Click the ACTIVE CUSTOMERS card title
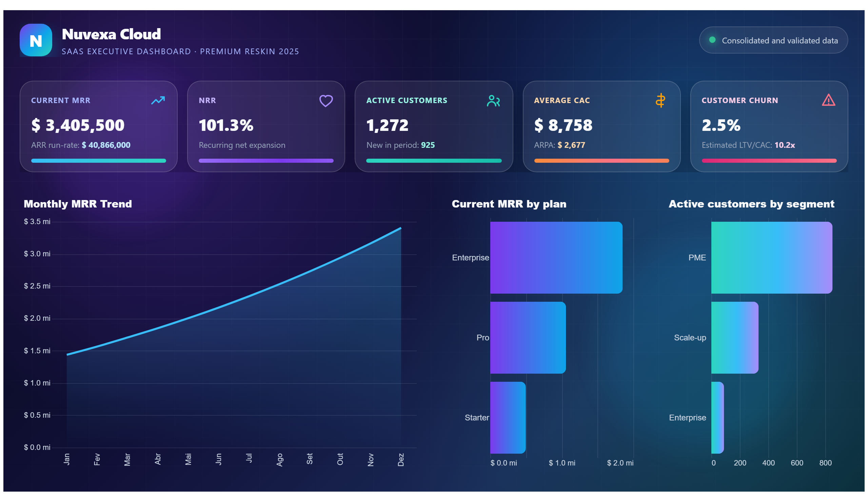Screen dimensions: 868x495 point(406,100)
